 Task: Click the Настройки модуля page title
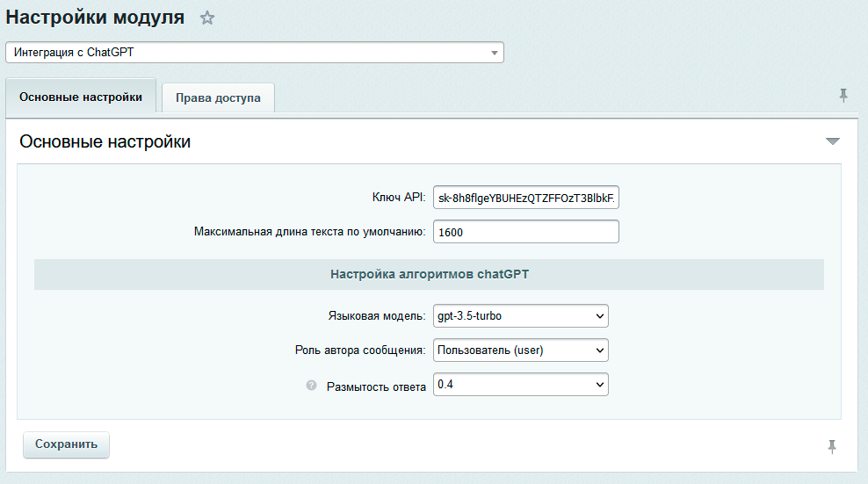click(95, 18)
